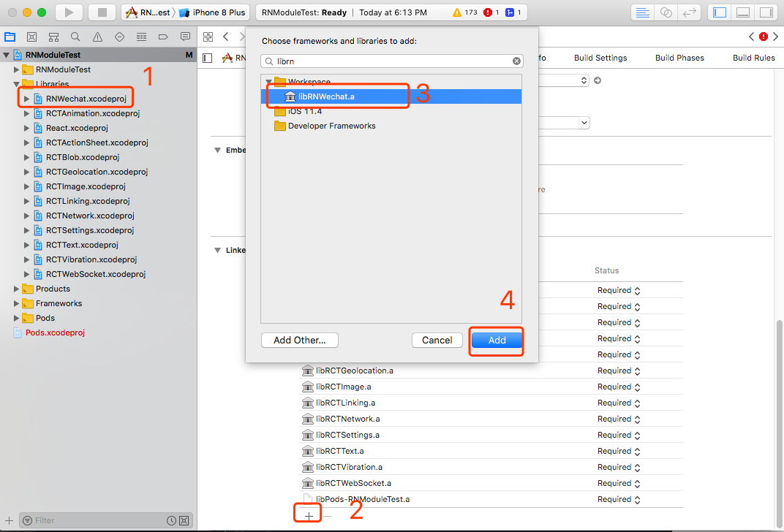Screen dimensions: 784x532
Task: Collapse the Linked Frameworks section triangle
Action: coord(217,250)
